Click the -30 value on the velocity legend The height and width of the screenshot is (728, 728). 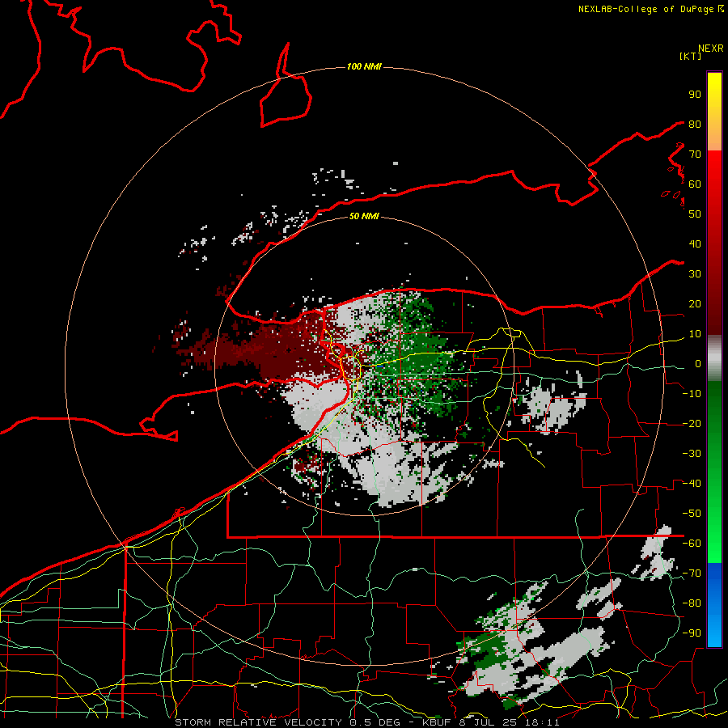click(692, 454)
